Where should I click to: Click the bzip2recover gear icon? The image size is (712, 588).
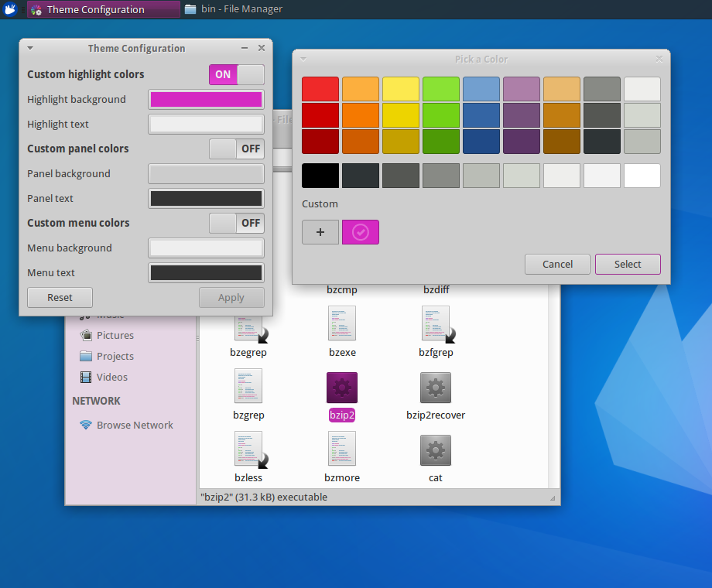tap(435, 387)
